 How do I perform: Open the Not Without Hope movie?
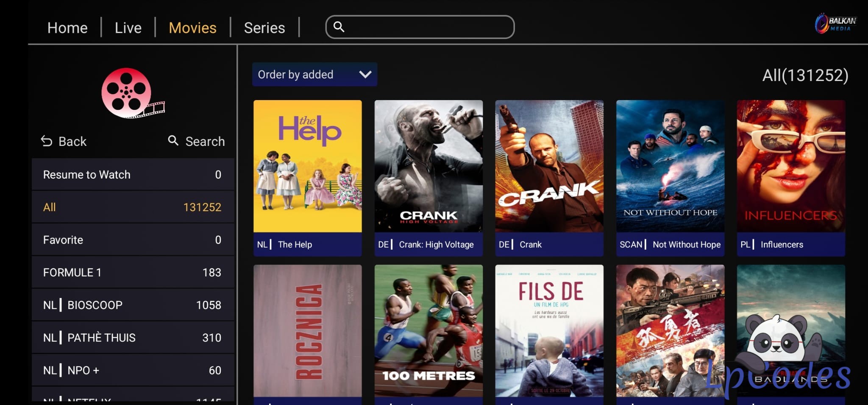pos(670,178)
